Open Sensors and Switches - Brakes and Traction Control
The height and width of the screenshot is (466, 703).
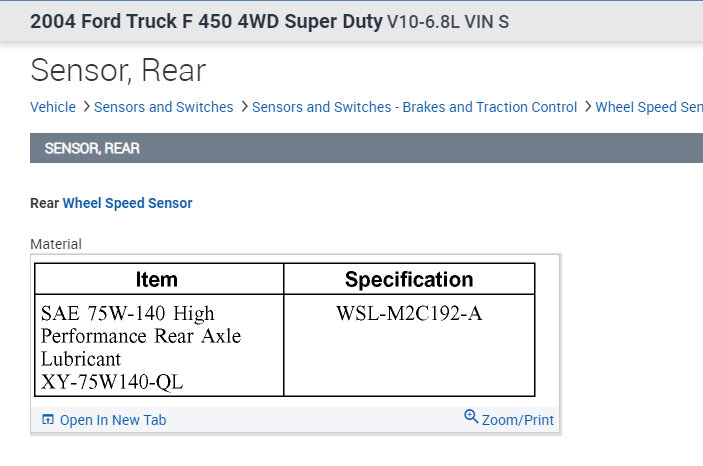point(414,107)
